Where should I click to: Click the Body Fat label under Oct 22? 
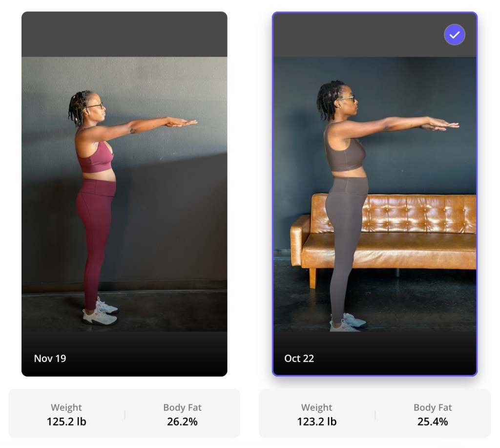pos(433,407)
